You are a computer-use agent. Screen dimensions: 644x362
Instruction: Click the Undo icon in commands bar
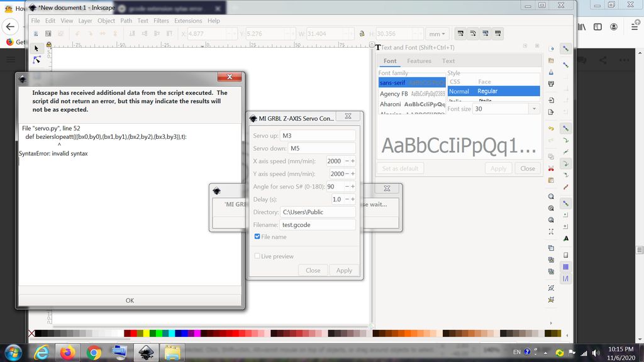pyautogui.click(x=551, y=128)
